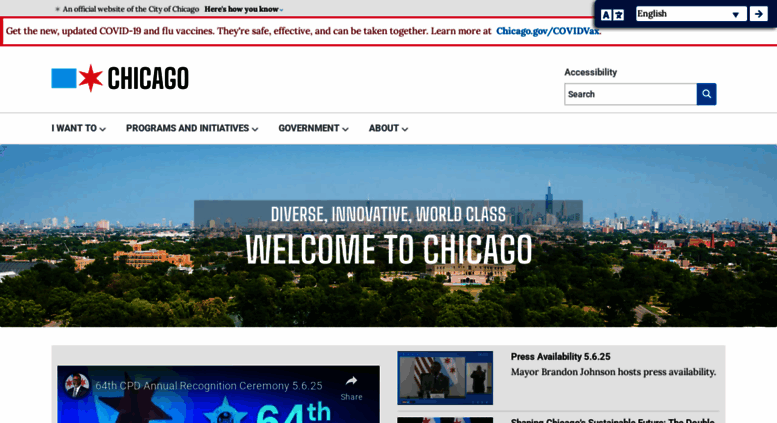The height and width of the screenshot is (423, 777).
Task: Open the GOVERNMENT menu
Action: (x=313, y=128)
